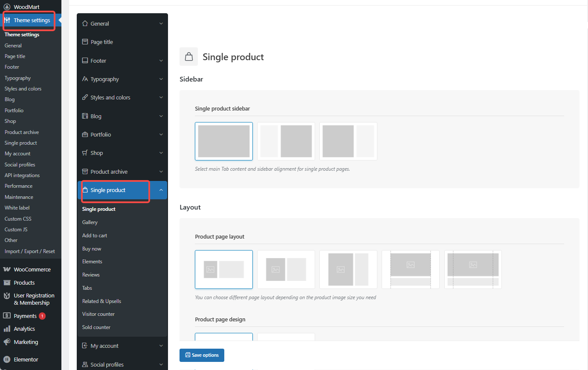
Task: Open the WooCommerce sidebar icon
Action: 6,269
